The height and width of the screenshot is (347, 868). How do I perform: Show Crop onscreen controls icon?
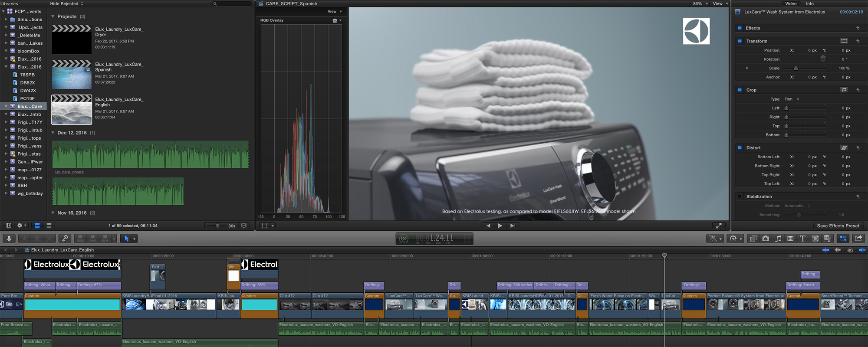click(844, 90)
